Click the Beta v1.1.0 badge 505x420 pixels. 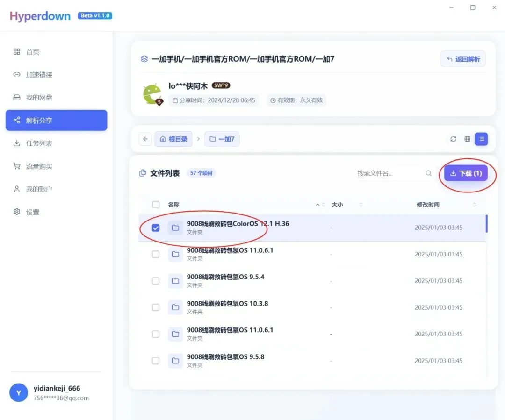pyautogui.click(x=95, y=15)
